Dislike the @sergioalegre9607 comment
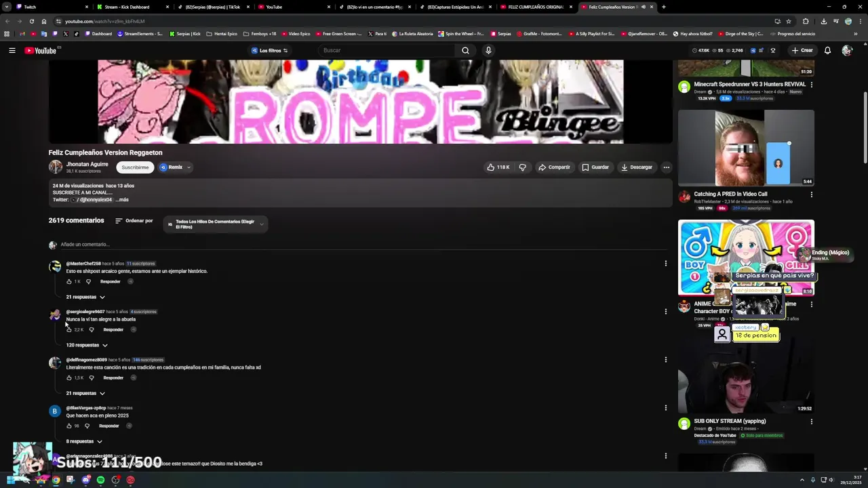This screenshot has height=488, width=868. coord(92,329)
